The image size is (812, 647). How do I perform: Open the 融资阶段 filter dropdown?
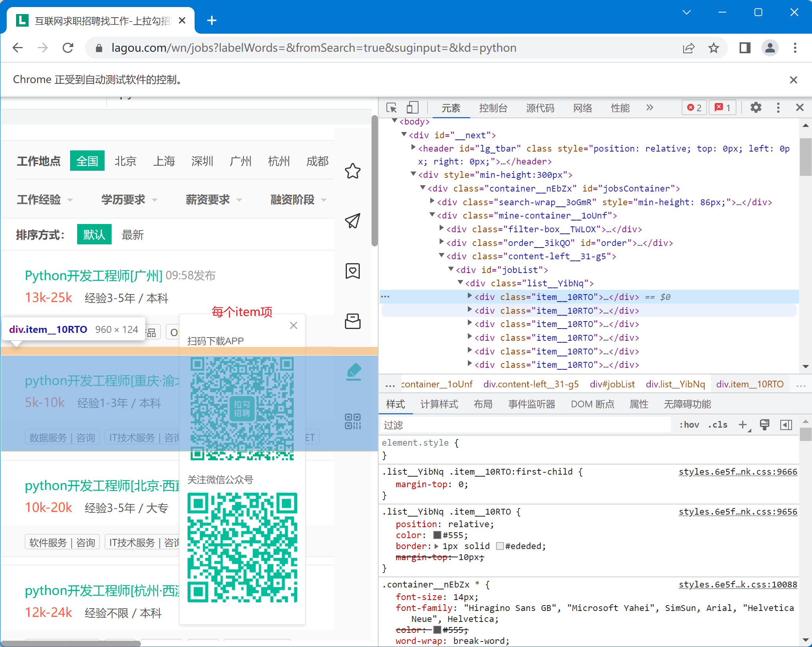pos(298,200)
